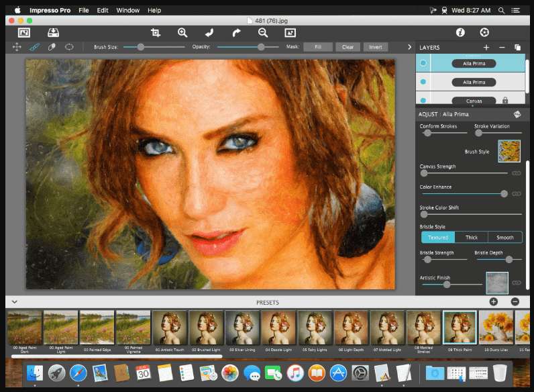Open the round icon beside the info icon

(x=484, y=32)
